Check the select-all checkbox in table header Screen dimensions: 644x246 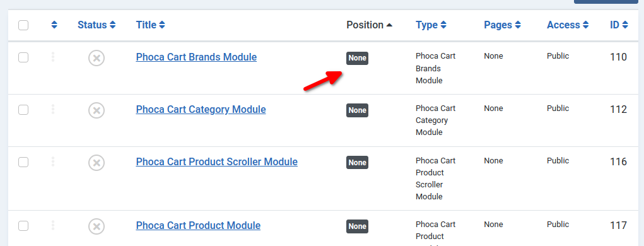click(23, 25)
